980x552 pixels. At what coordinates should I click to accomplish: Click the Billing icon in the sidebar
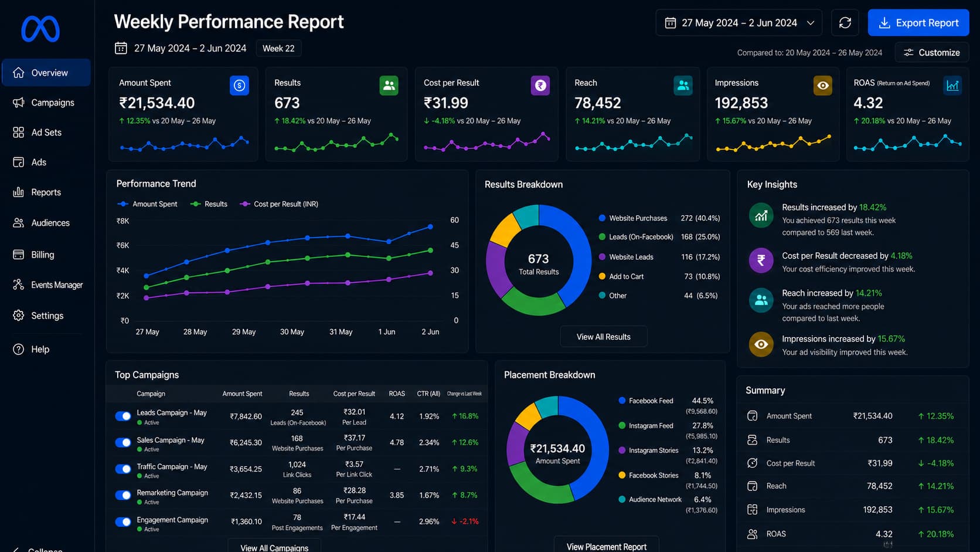(x=19, y=255)
